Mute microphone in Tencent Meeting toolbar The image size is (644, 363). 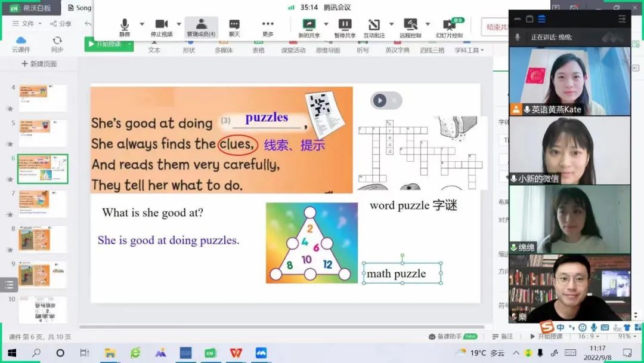(x=125, y=27)
